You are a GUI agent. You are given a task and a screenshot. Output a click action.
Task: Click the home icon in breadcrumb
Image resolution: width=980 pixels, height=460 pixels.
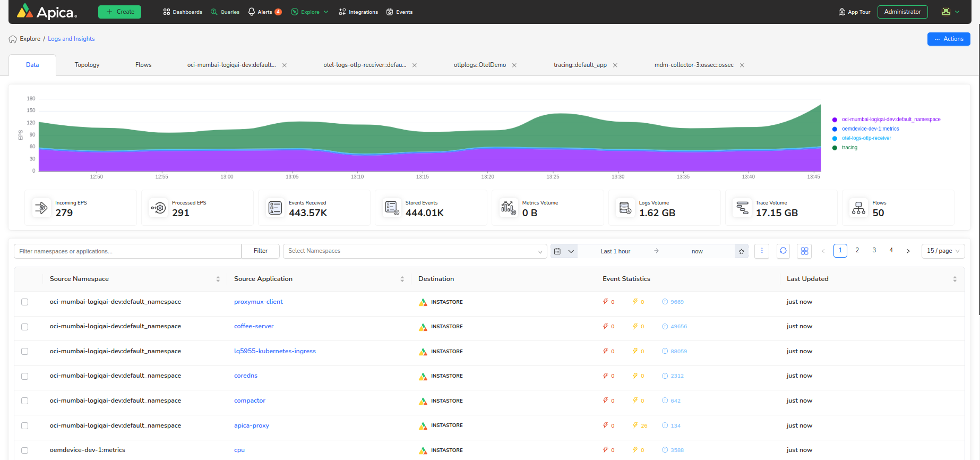(x=13, y=39)
